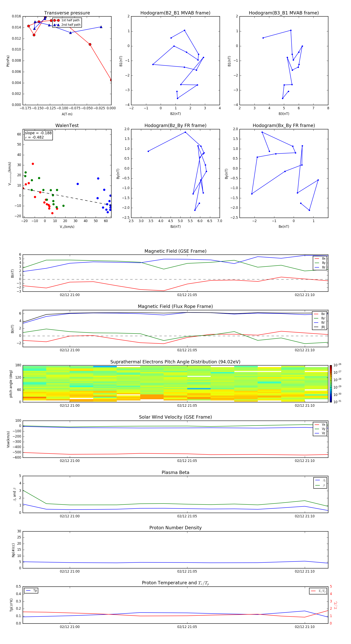351x644 pixels.
Task: Click the Bz' legend entry in flux rope plot
Action: point(320,323)
